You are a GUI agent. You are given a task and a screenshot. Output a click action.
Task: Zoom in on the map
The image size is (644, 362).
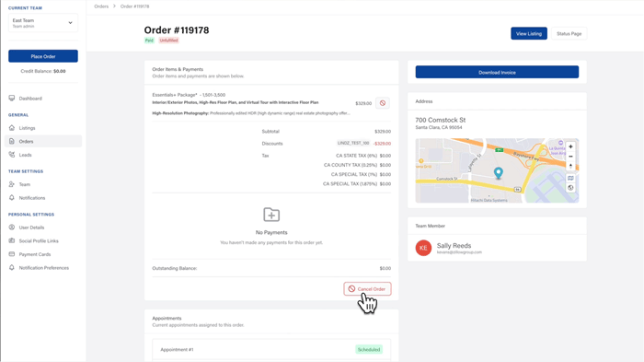coord(570,146)
